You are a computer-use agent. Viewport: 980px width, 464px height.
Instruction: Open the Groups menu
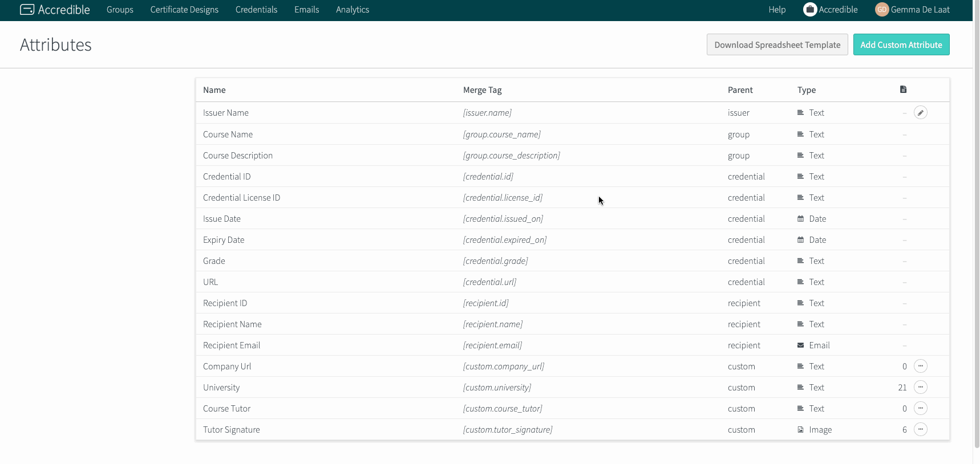[x=120, y=10]
